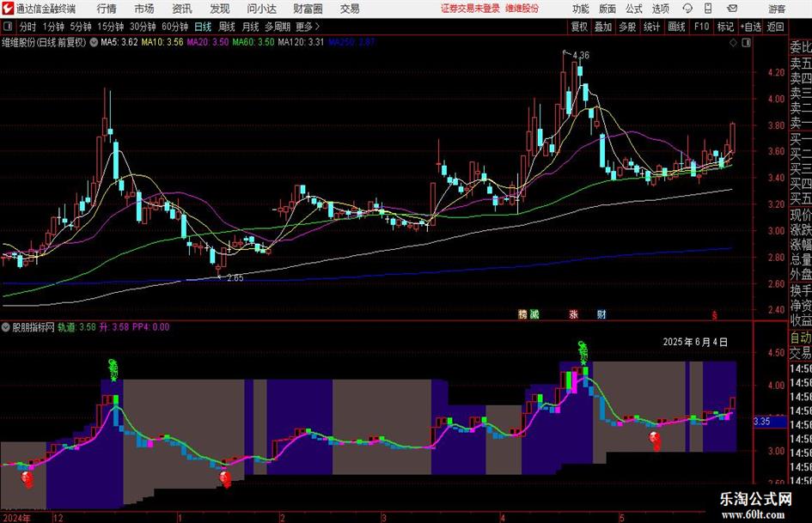Expand the 股朋指标网 indicator dropdown arrow

click(x=6, y=326)
